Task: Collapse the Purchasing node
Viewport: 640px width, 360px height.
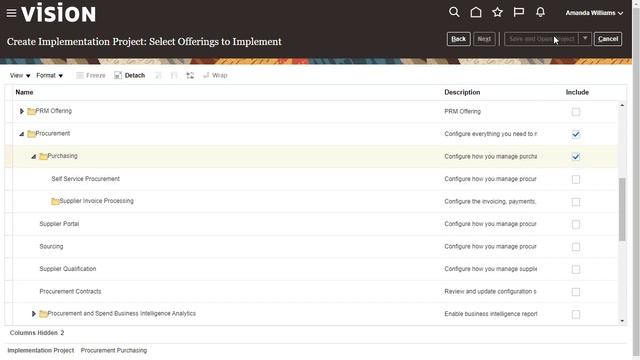Action: click(34, 156)
